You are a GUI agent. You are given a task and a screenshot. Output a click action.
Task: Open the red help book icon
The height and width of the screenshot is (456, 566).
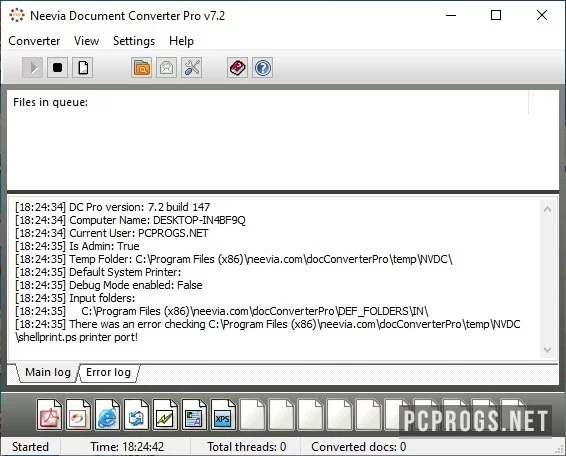click(238, 68)
